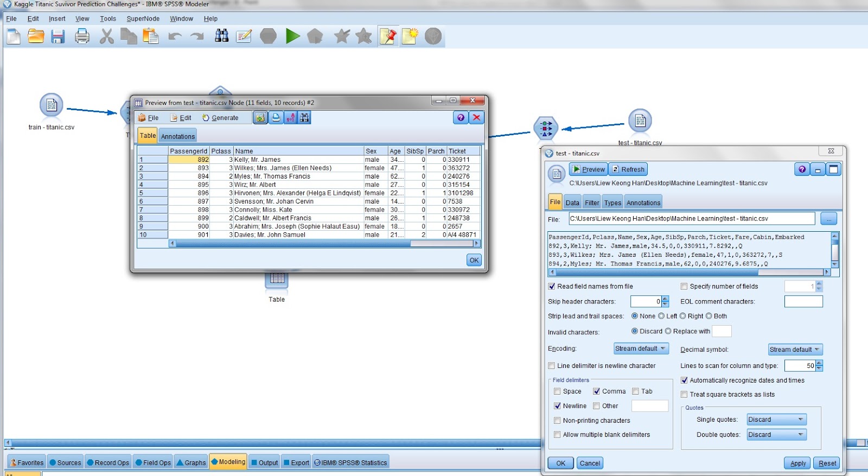Open the File menu in the Preview window
This screenshot has height=476, width=868.
[x=149, y=118]
